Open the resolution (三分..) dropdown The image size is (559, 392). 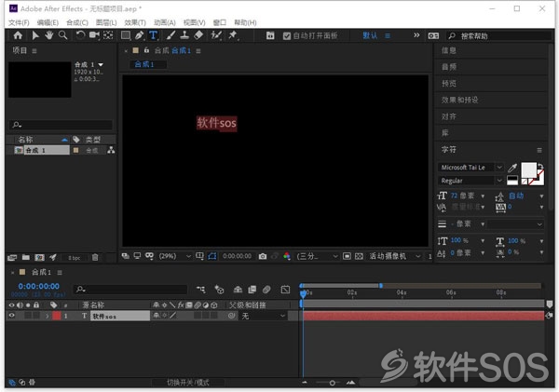(318, 256)
